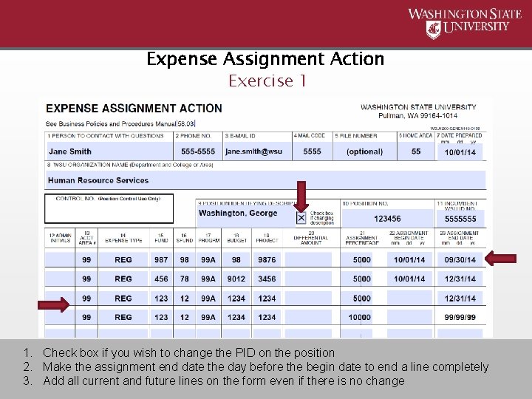Image resolution: width=532 pixels, height=399 pixels.
Task: Click end date '12/31/14' in fund 456 row
Action: tap(460, 279)
